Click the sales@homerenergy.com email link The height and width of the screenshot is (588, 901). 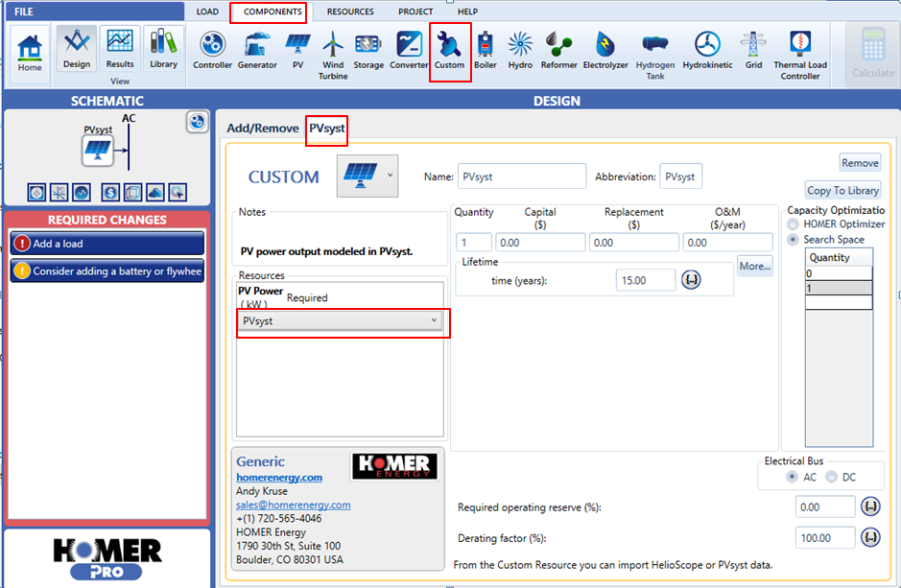pos(293,506)
